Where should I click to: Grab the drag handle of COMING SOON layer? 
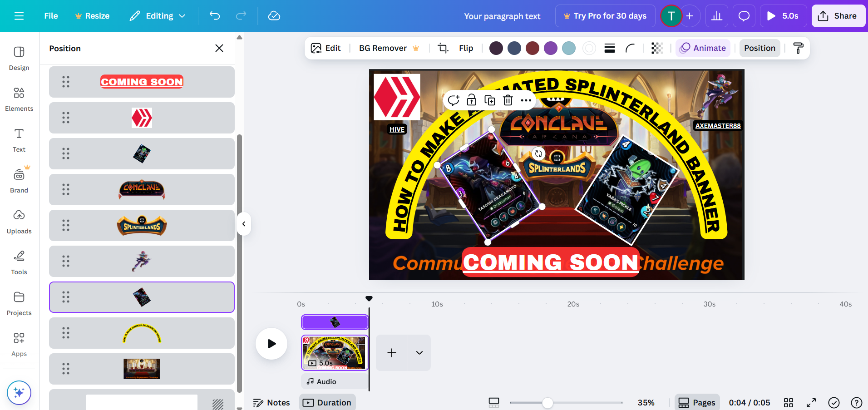coord(66,82)
